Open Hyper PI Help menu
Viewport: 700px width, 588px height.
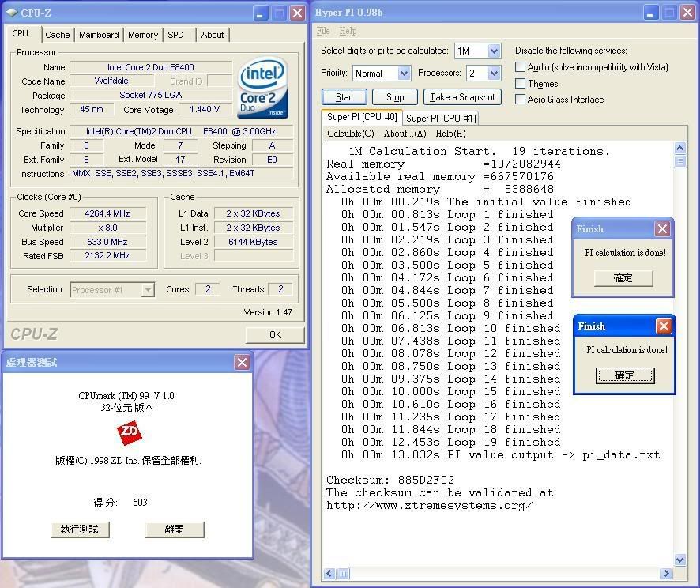coord(348,31)
